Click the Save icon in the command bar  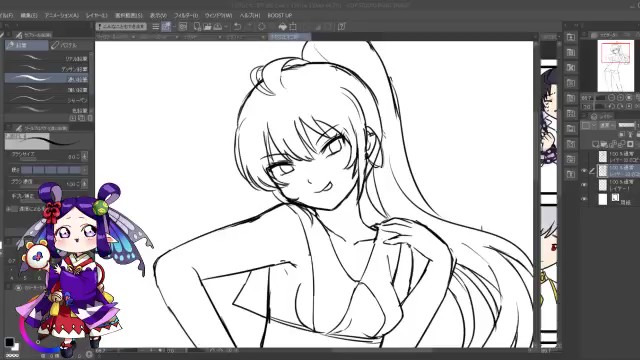[x=218, y=27]
